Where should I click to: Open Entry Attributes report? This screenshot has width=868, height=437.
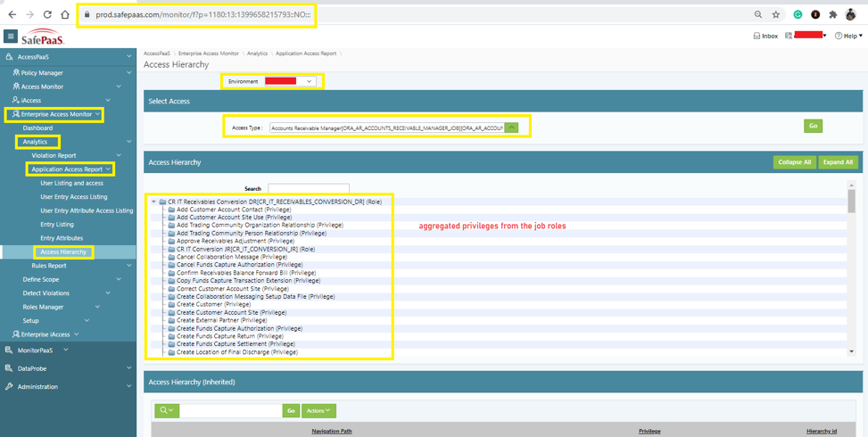tap(62, 238)
